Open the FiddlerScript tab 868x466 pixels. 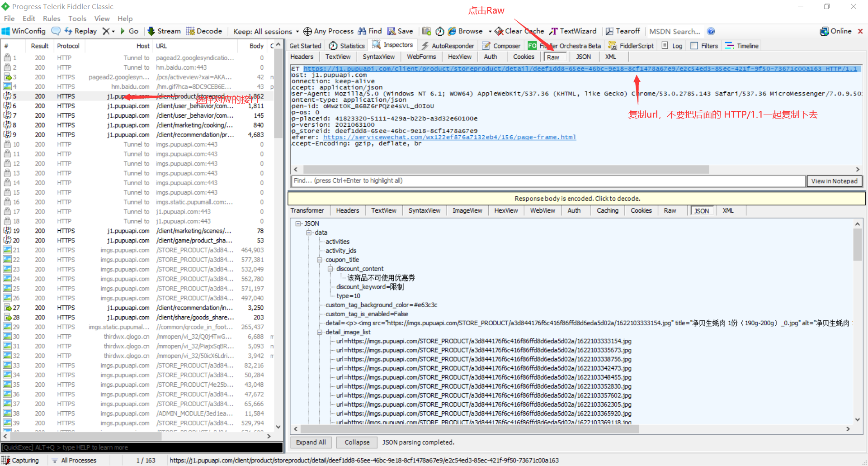[x=631, y=46]
